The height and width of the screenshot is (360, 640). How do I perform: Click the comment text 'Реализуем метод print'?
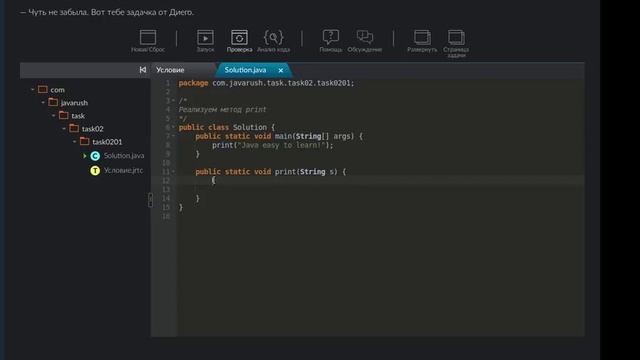[x=222, y=109]
